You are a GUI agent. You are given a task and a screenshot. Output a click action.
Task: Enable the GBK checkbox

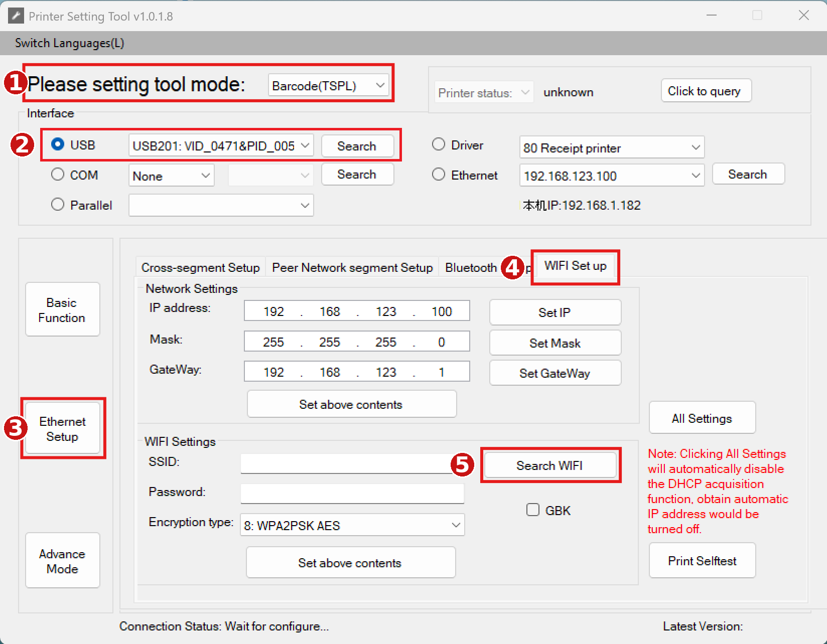(x=533, y=510)
